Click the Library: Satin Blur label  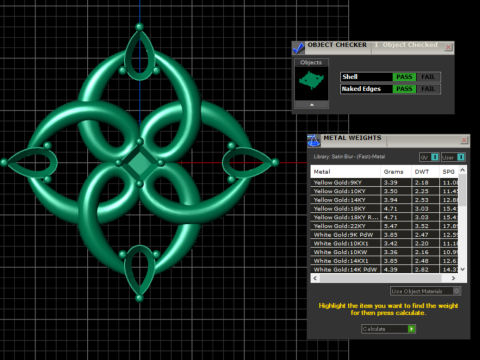[349, 157]
